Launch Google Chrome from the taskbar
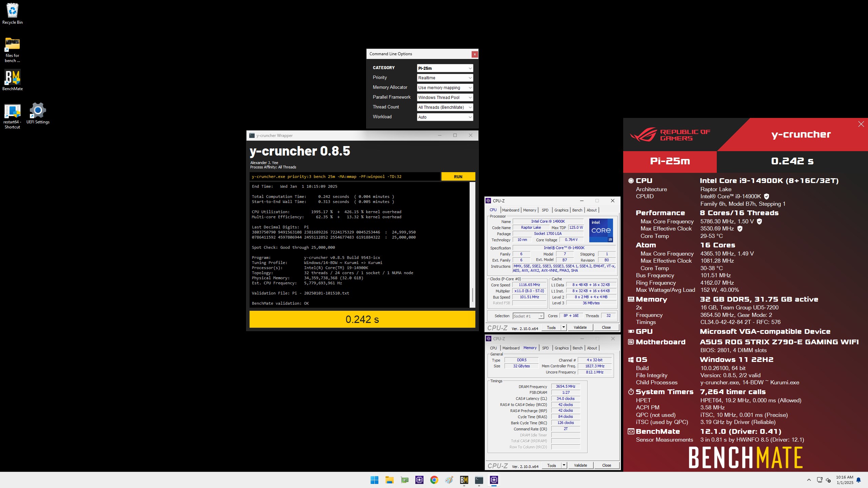868x488 pixels. click(x=434, y=480)
